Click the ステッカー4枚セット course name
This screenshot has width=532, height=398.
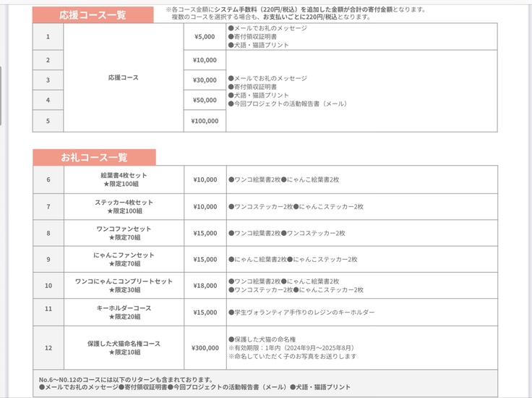pos(124,202)
